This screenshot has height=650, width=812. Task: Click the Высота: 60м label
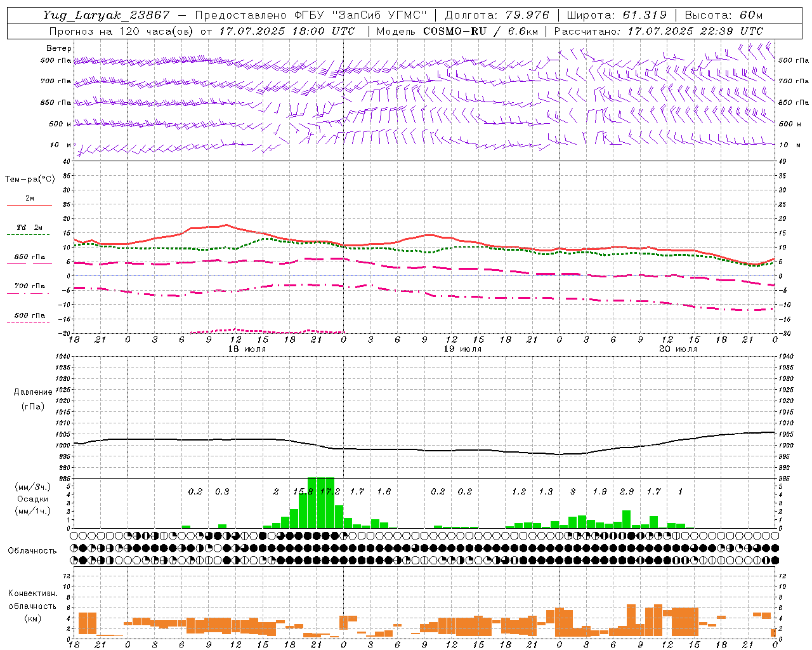[724, 16]
